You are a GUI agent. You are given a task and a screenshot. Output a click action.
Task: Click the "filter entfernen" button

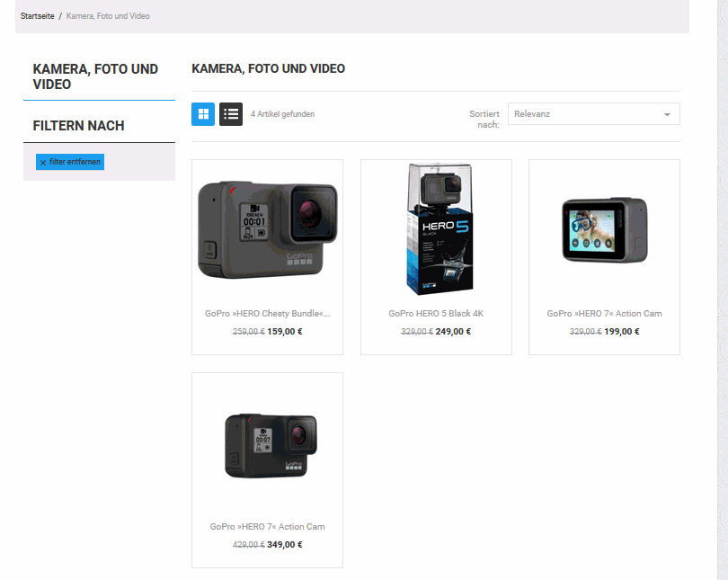[70, 162]
